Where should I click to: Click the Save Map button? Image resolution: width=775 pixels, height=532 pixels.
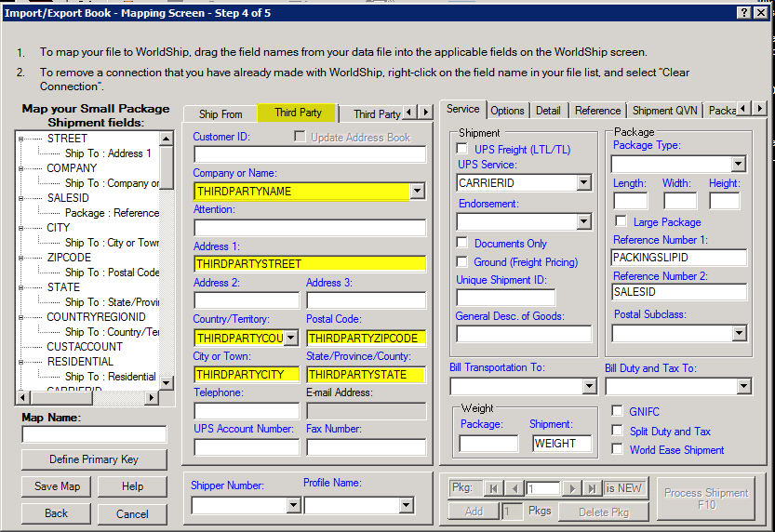[x=57, y=486]
